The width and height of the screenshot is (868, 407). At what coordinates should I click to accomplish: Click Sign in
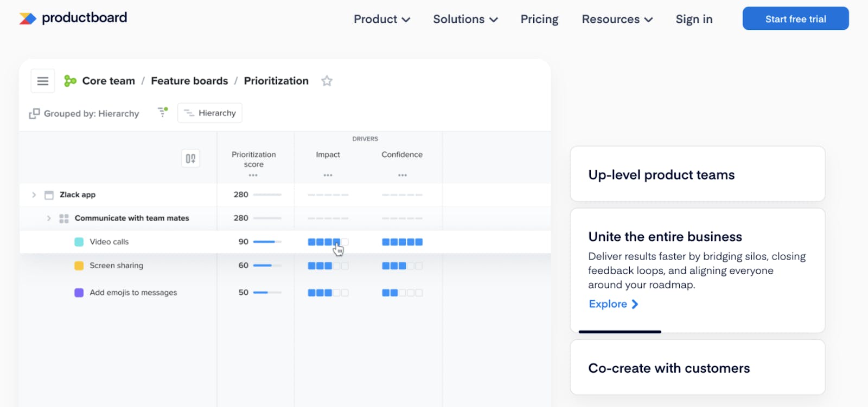coord(694,19)
